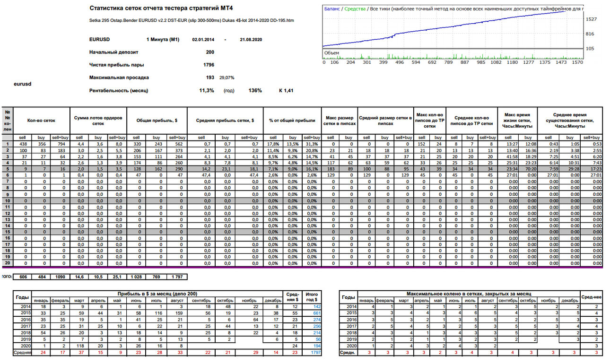
Task: Click the bold 'EURUSD' symbol label in header
Action: click(x=99, y=40)
